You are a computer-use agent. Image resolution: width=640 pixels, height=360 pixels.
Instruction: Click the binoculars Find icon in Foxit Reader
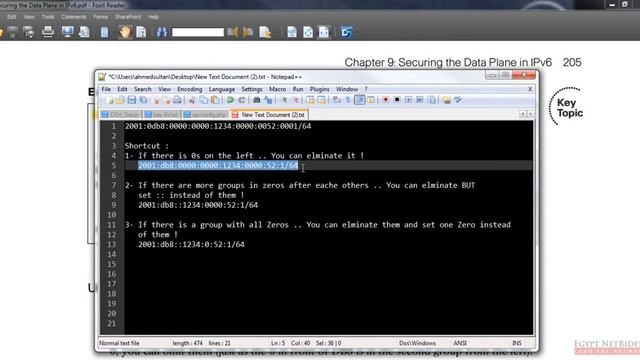point(162,31)
